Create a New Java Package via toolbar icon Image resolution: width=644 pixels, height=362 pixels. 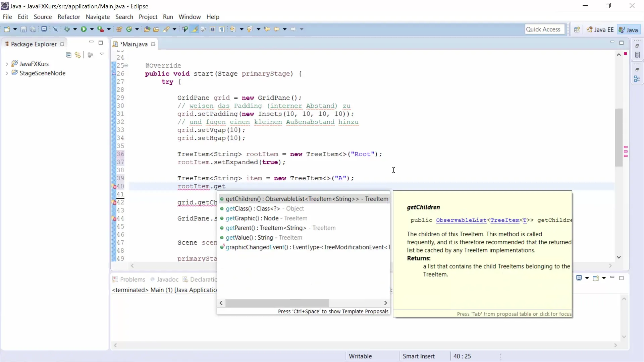coord(119,29)
